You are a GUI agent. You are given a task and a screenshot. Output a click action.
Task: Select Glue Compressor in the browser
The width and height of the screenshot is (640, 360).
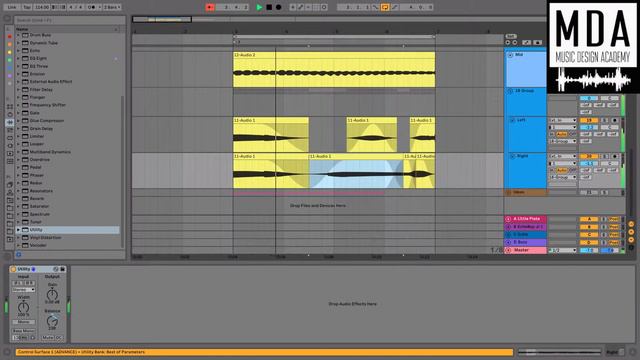[47, 121]
